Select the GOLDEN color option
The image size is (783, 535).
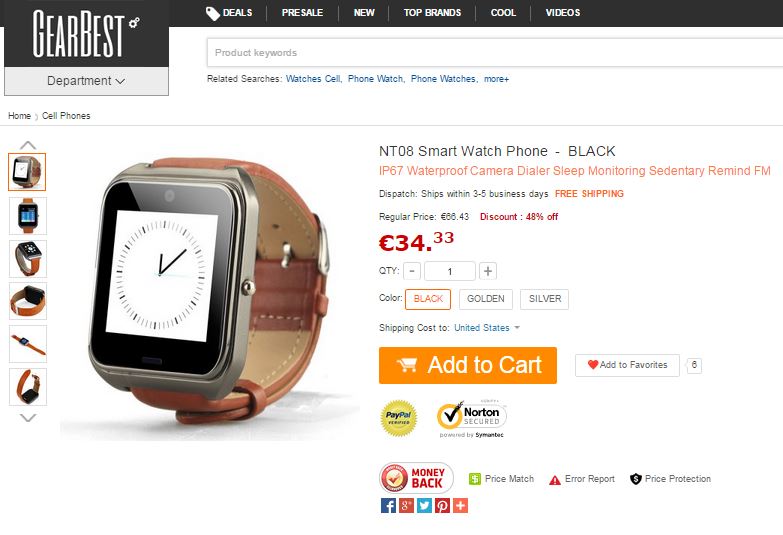(x=485, y=299)
